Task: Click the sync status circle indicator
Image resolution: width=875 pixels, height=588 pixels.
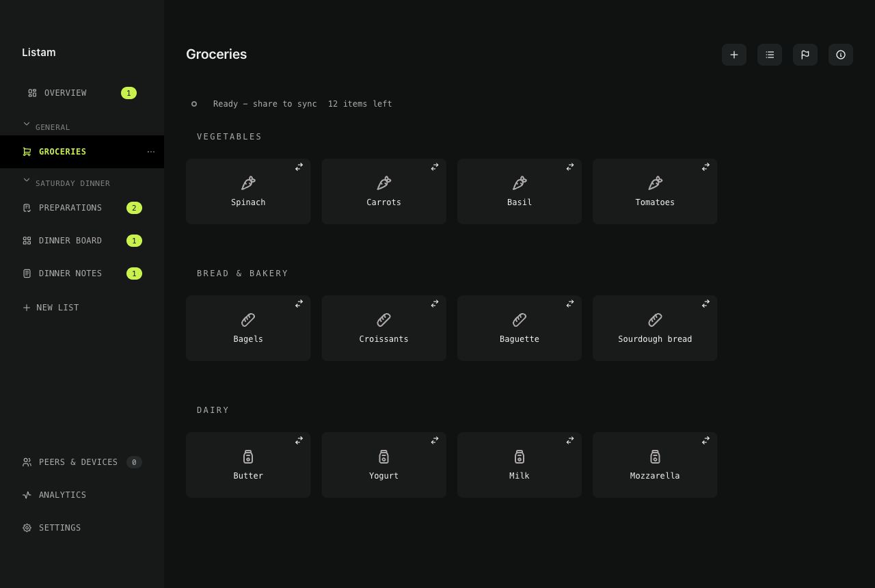Action: 194,104
